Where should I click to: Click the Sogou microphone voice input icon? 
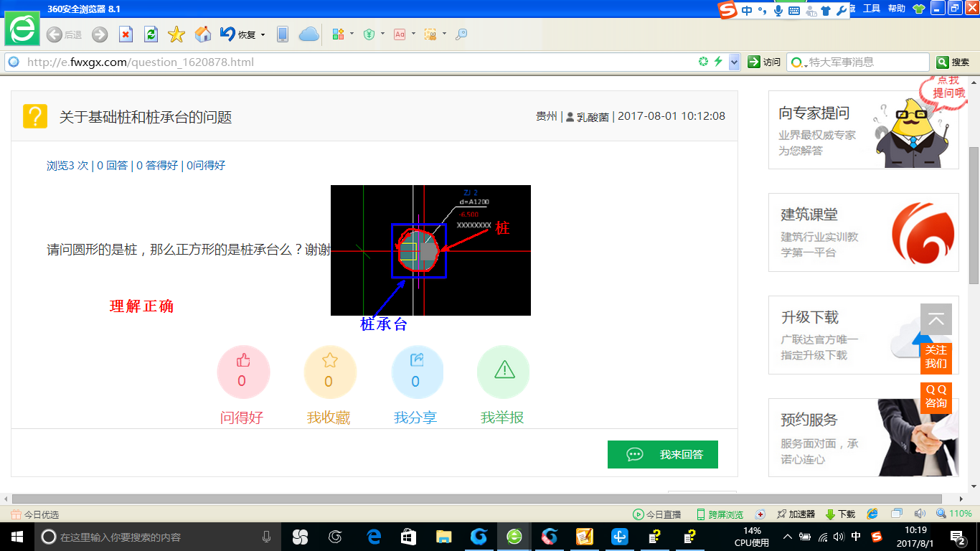(778, 11)
